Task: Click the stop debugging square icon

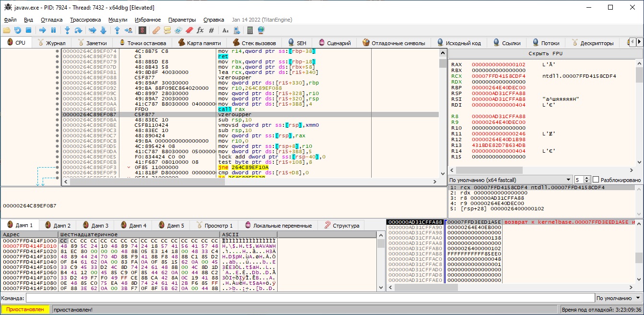Action: [x=28, y=30]
